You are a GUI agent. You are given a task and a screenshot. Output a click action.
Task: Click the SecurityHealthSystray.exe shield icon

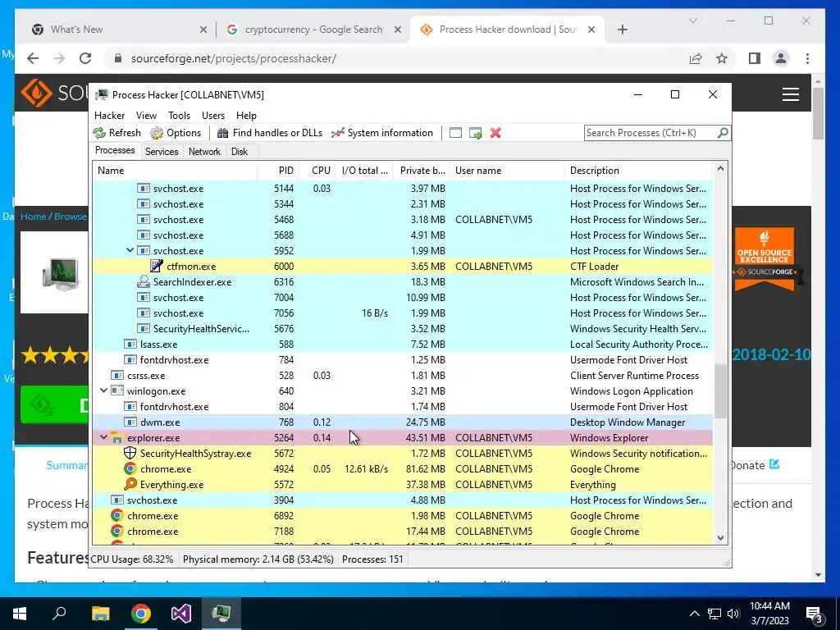pyautogui.click(x=130, y=453)
